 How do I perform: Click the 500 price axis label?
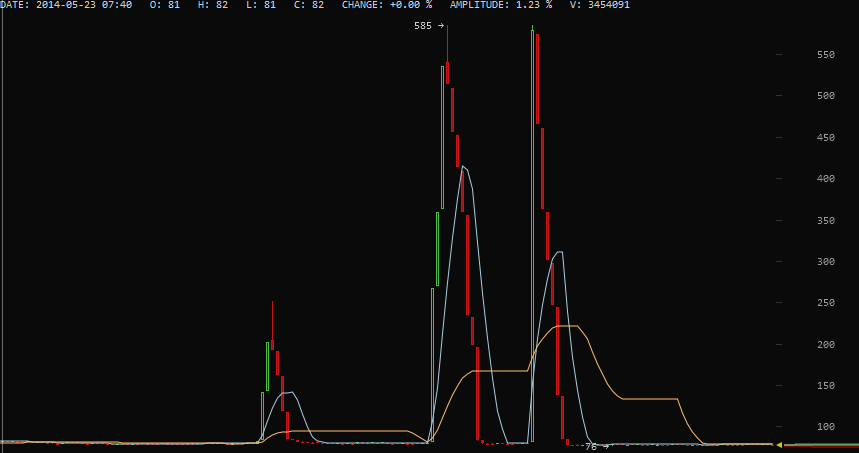point(826,96)
